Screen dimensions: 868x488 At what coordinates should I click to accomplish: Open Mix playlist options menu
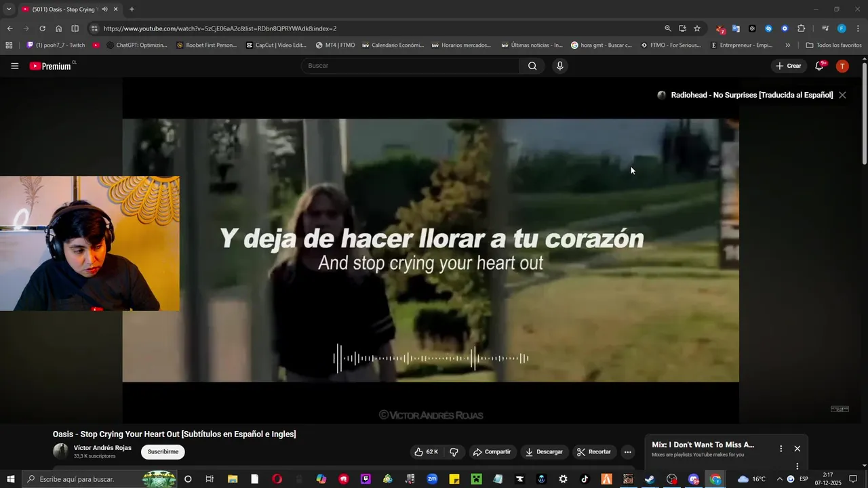point(781,449)
